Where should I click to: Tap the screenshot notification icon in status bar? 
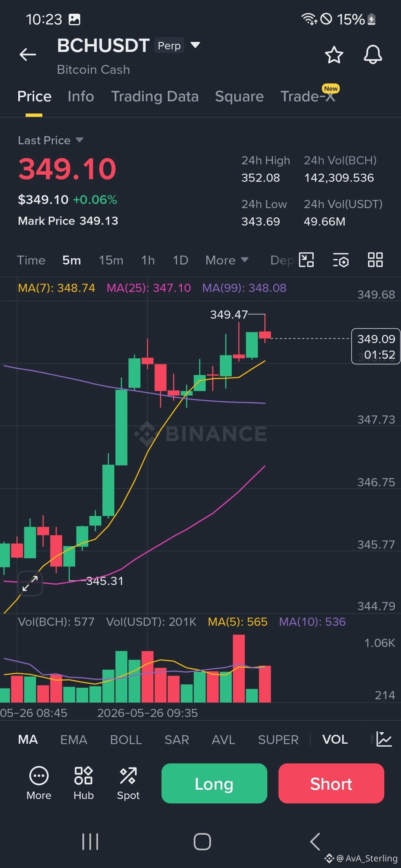tap(75, 19)
